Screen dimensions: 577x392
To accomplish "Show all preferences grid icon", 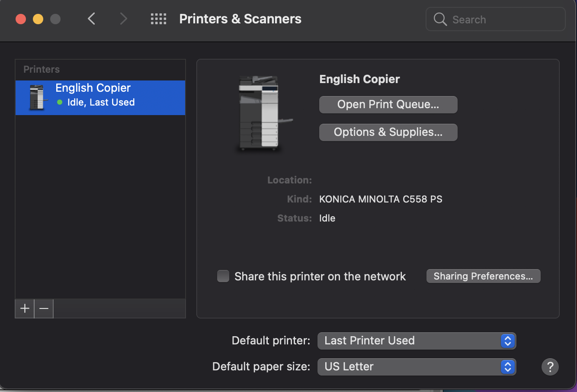I will [x=158, y=19].
